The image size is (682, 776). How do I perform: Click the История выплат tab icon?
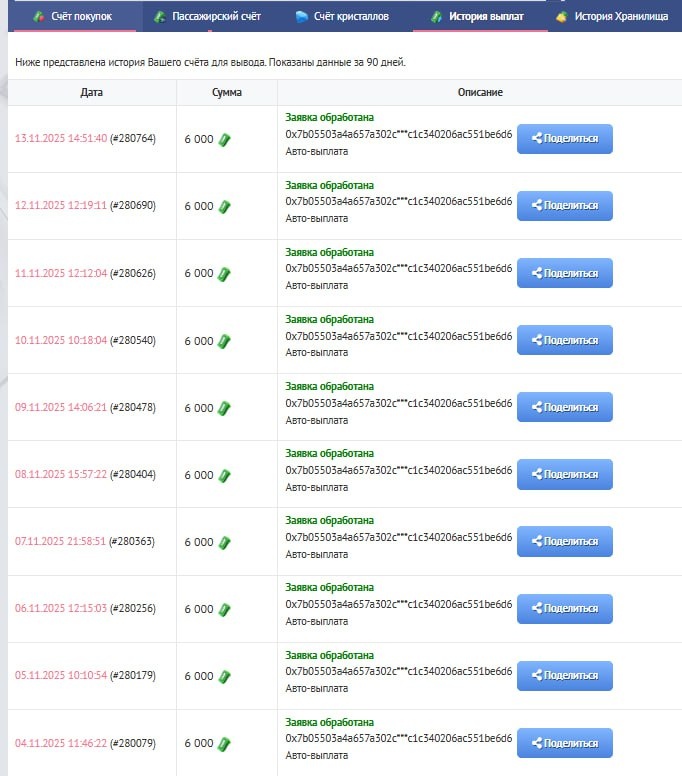point(436,17)
